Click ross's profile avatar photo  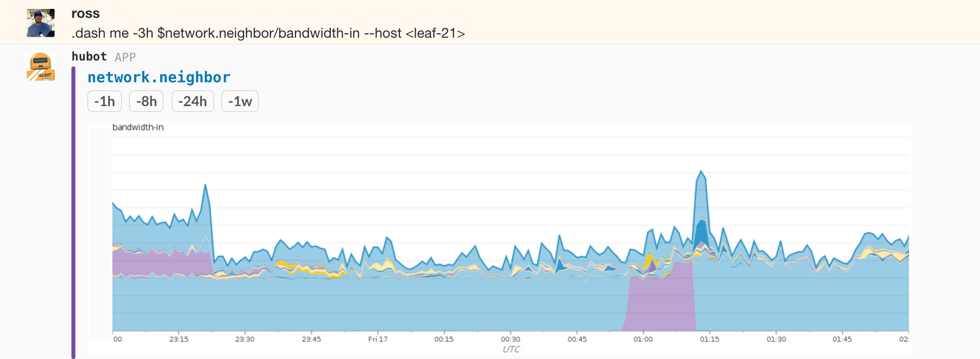point(41,23)
